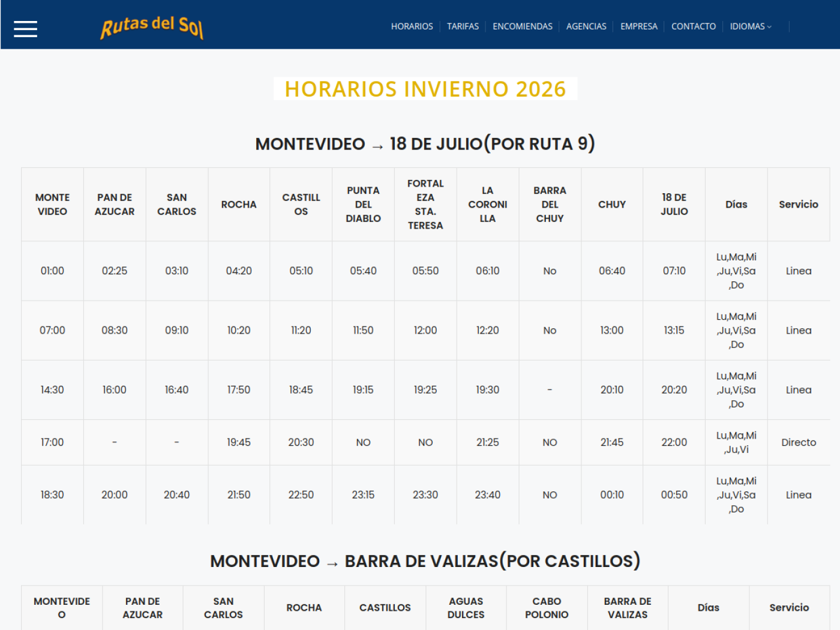The height and width of the screenshot is (630, 840).
Task: Click the CASTILLOS header in second table
Action: point(385,608)
